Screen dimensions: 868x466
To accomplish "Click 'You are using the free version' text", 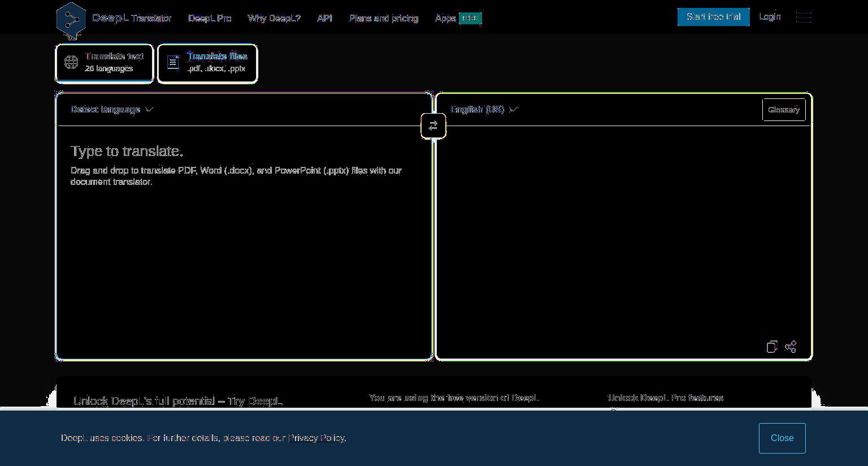I will 454,398.
